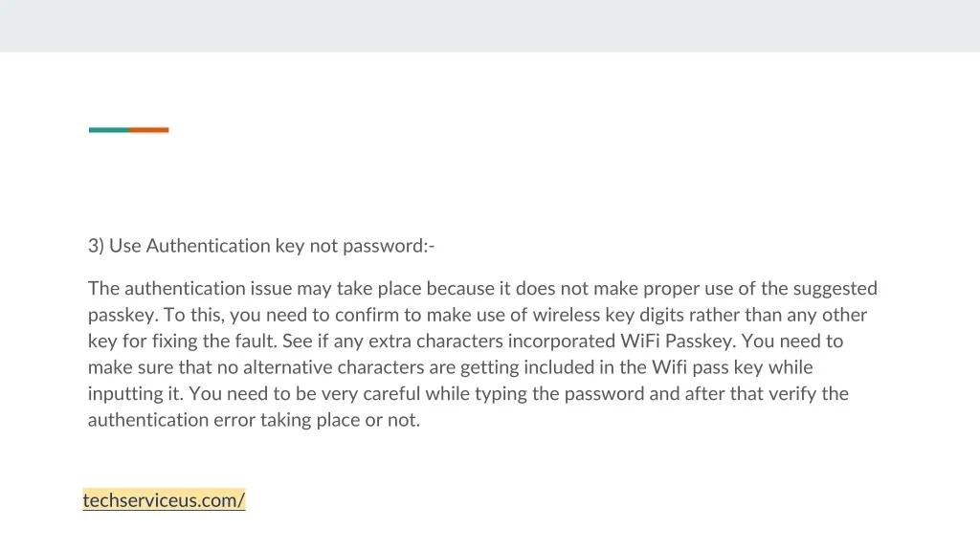Click the orange segment of the accent line
This screenshot has width=980, height=551.
tap(149, 130)
